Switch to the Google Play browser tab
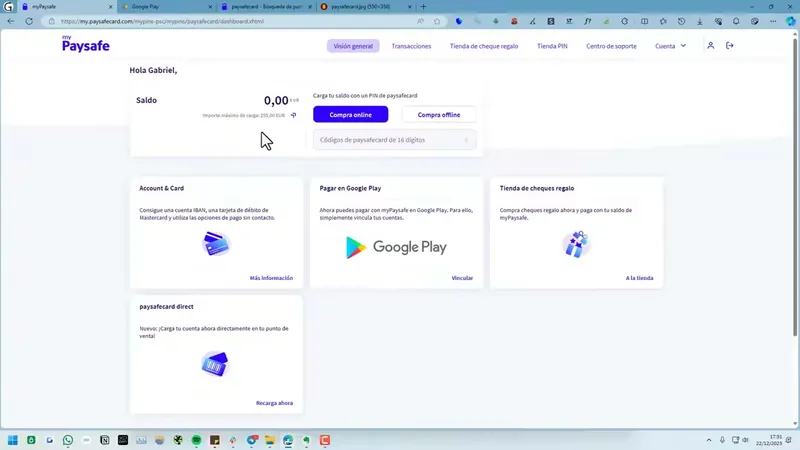This screenshot has height=450, width=800. click(166, 7)
